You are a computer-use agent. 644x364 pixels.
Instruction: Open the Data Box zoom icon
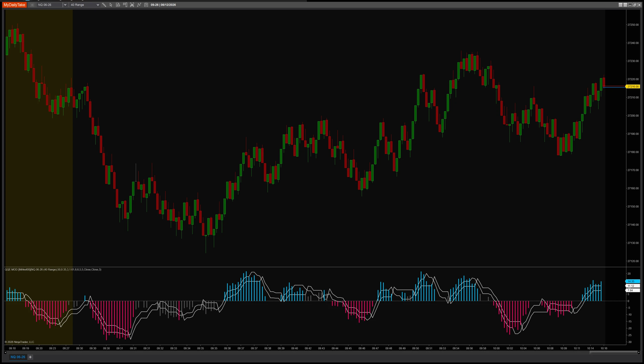point(118,5)
